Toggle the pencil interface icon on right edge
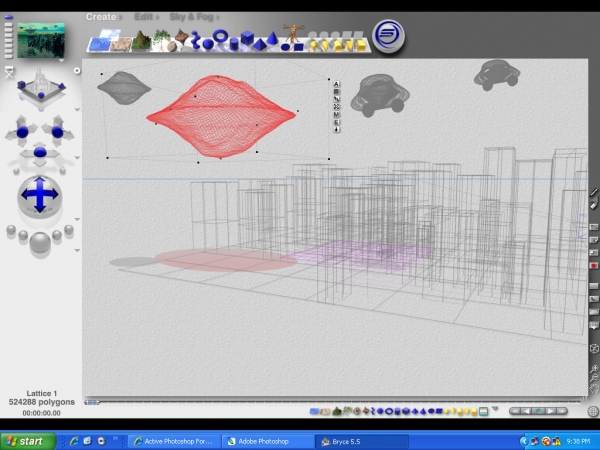600x450 pixels. pyautogui.click(x=594, y=192)
